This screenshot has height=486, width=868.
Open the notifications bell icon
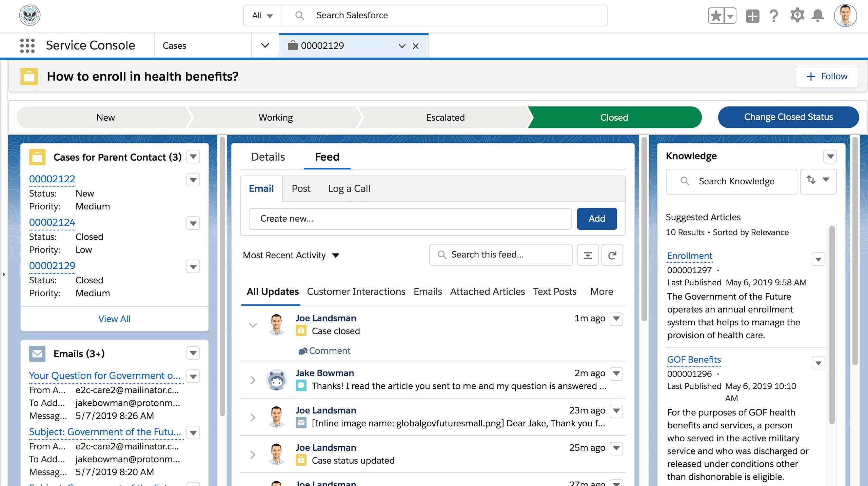818,16
